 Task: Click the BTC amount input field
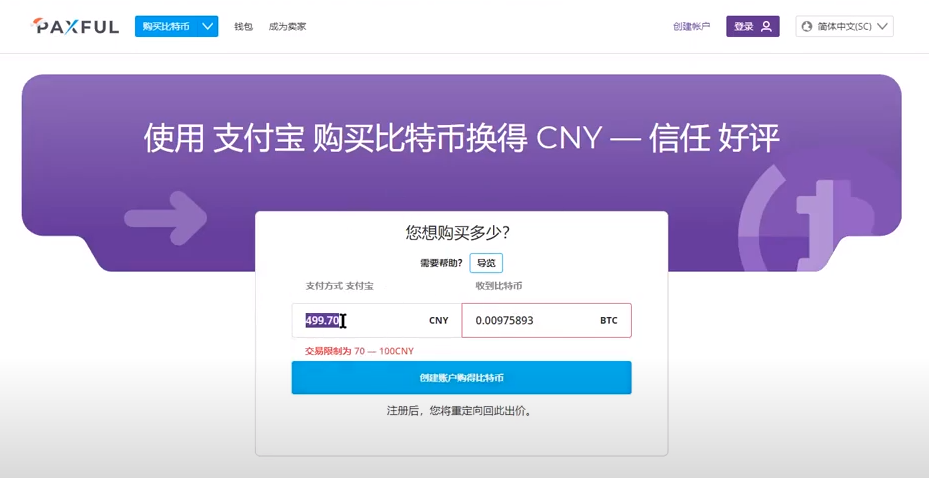click(546, 320)
